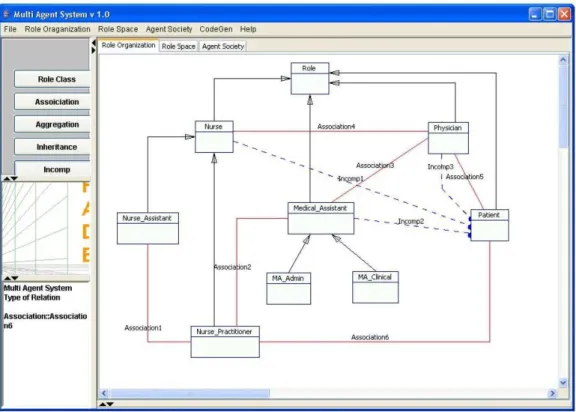Screen dimensions: 576x412
Task: Click the Incomp1 label
Action: [x=350, y=178]
